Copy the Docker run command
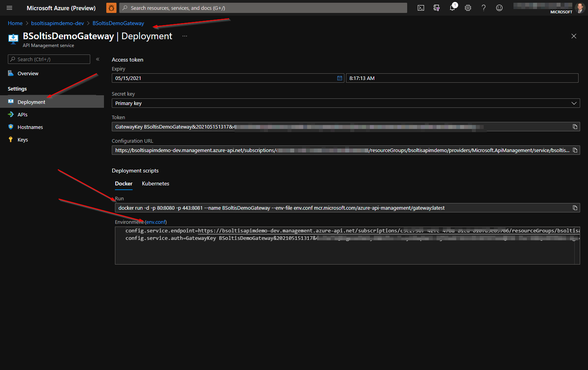The height and width of the screenshot is (370, 588). 575,207
